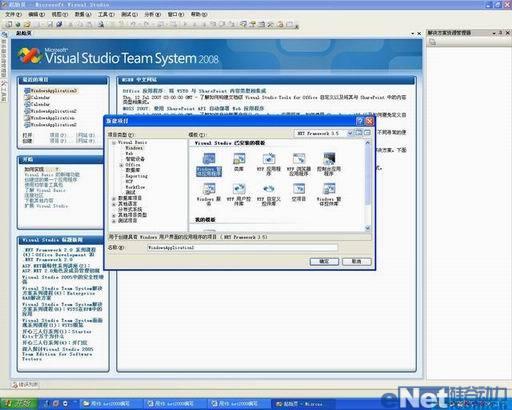Screen dimensions: 512x410
Task: Click the 确定 (OK) button
Action: [324, 261]
